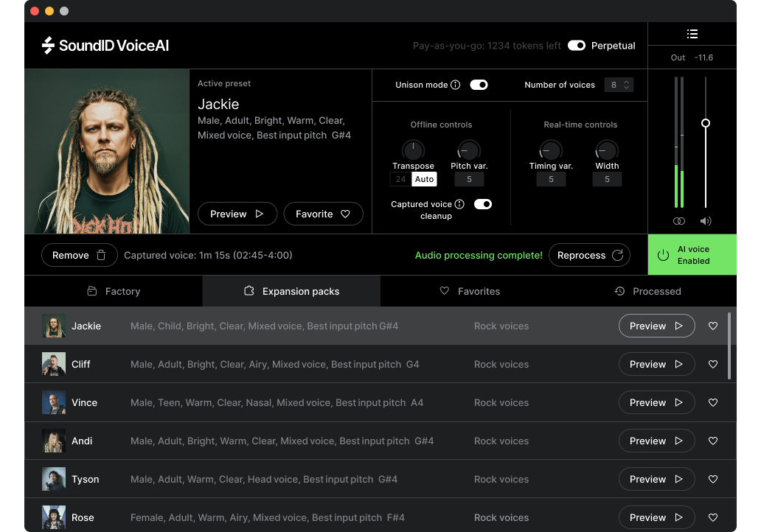Image resolution: width=761 pixels, height=532 pixels.
Task: Select the Tyson preset row name
Action: click(86, 479)
